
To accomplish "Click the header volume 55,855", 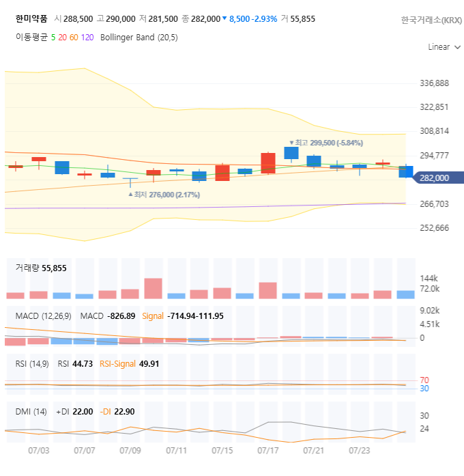I will point(303,19).
